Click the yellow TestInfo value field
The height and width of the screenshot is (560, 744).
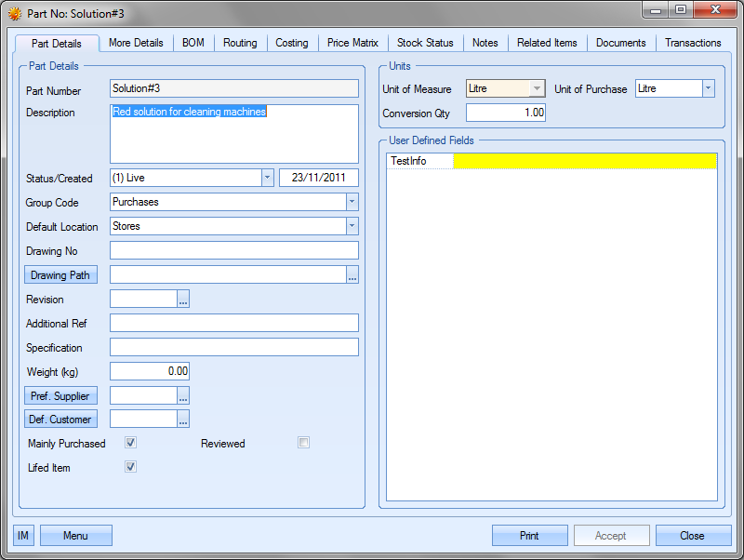(584, 162)
